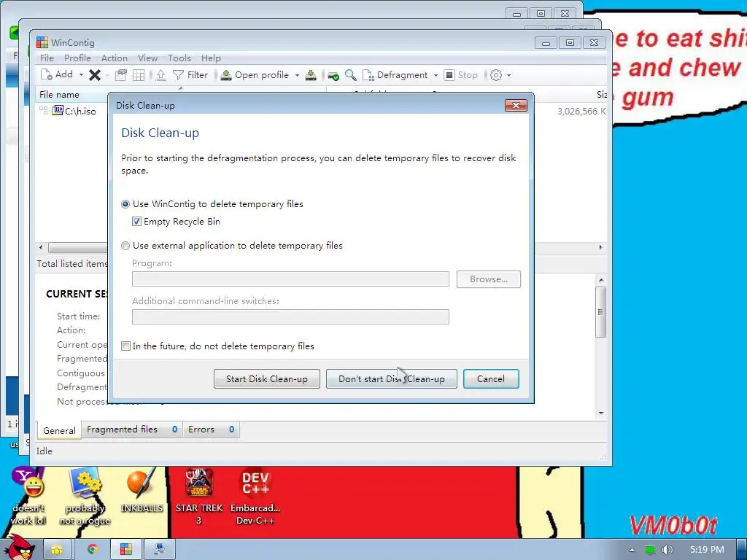Click the Defragment toolbar icon

[368, 75]
